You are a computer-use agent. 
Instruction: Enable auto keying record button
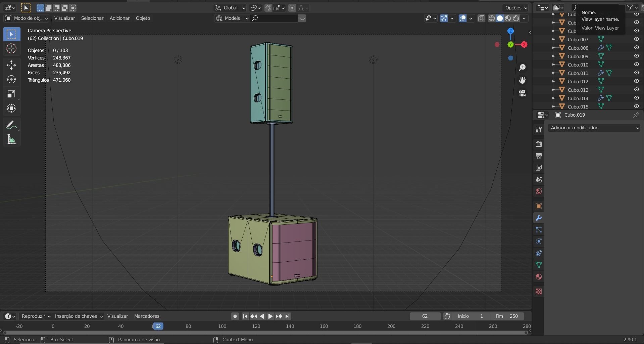click(235, 316)
